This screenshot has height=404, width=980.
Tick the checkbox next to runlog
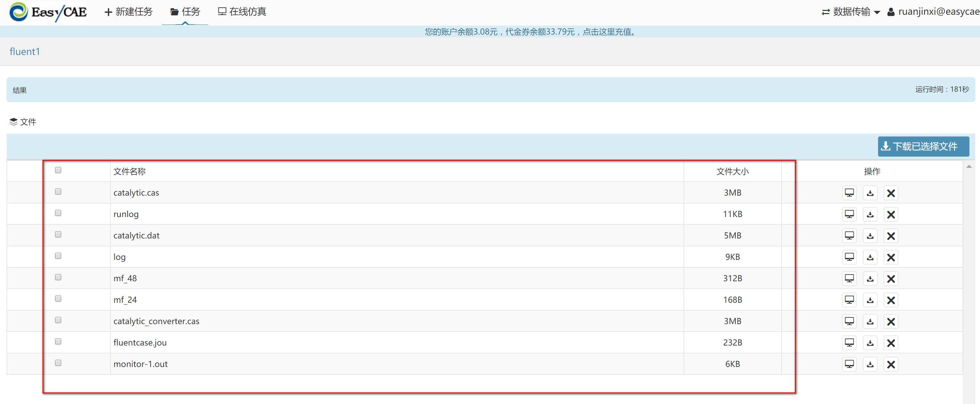point(58,213)
